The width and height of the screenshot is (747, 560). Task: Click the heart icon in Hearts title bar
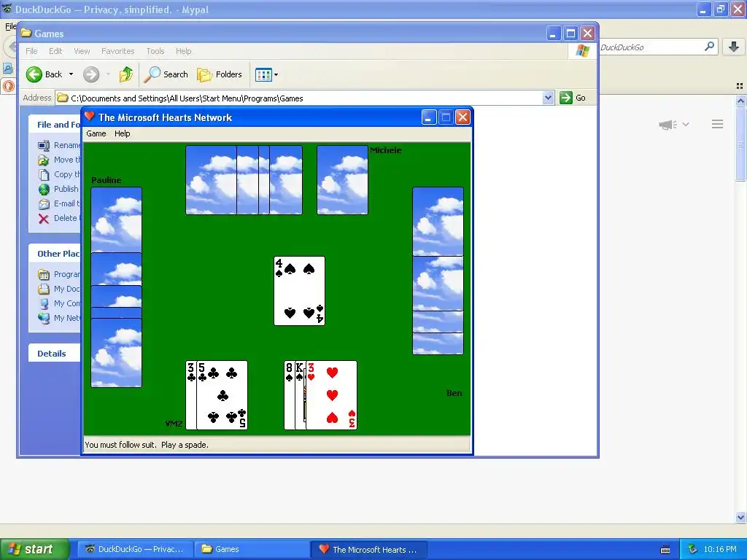click(x=90, y=117)
